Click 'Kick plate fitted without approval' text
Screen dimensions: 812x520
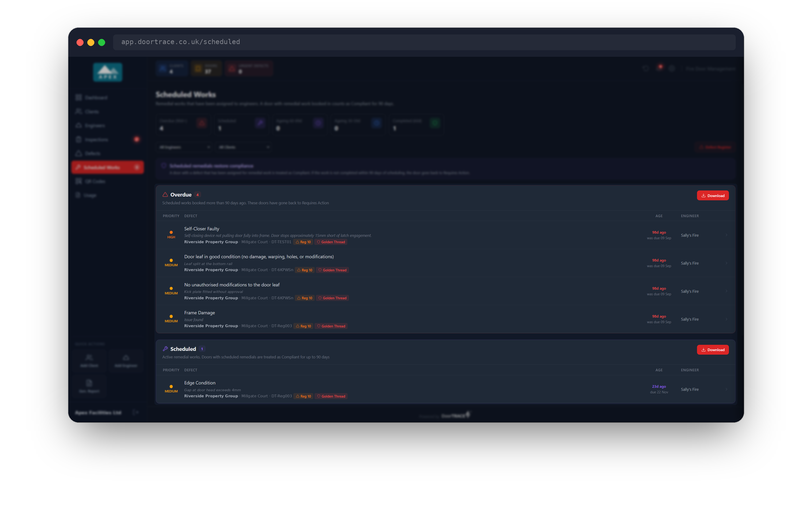214,292
